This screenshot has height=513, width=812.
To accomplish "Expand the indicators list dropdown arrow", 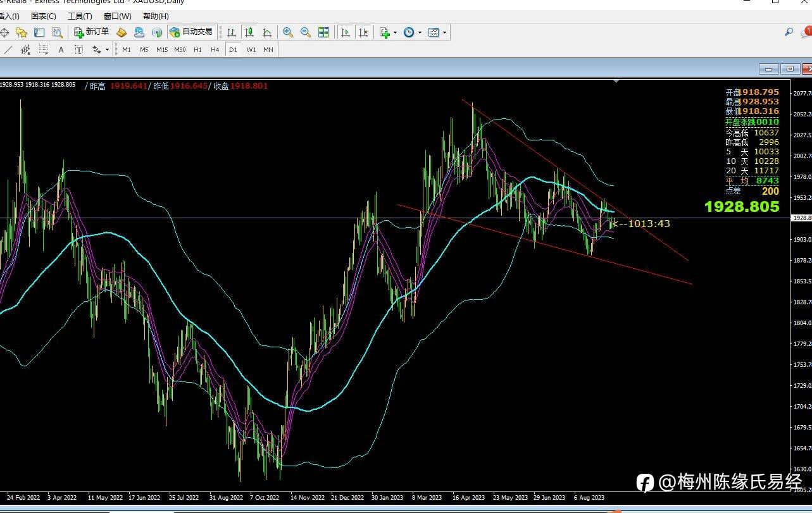I will pyautogui.click(x=395, y=32).
